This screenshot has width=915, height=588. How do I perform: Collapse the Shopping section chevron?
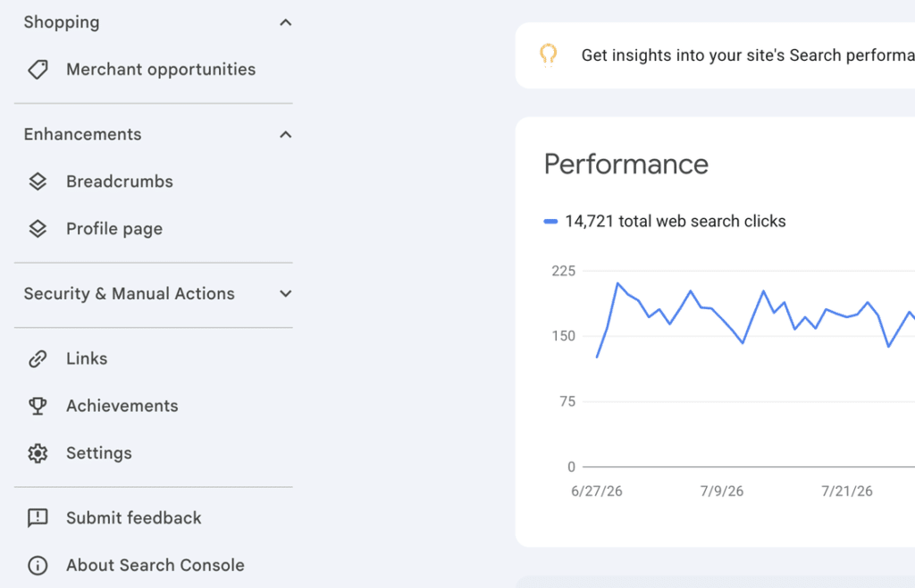pyautogui.click(x=285, y=22)
